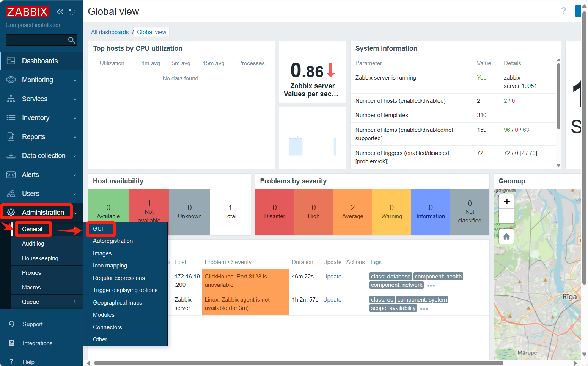
Task: Open Support from the sidebar
Action: click(x=33, y=324)
